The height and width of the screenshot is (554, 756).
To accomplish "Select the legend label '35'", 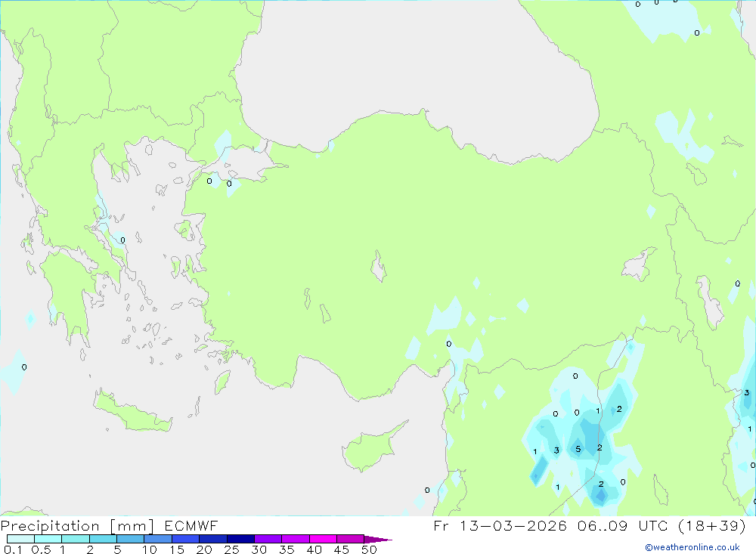I will (x=287, y=549).
